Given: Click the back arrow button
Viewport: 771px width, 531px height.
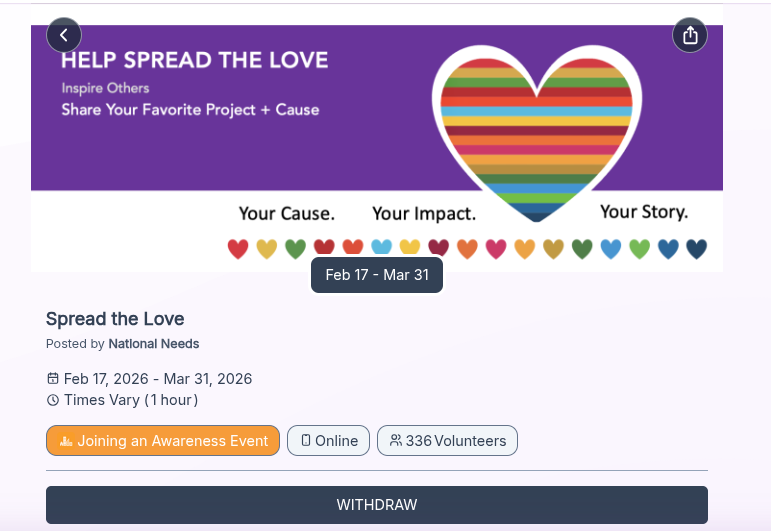Looking at the screenshot, I should 64,35.
